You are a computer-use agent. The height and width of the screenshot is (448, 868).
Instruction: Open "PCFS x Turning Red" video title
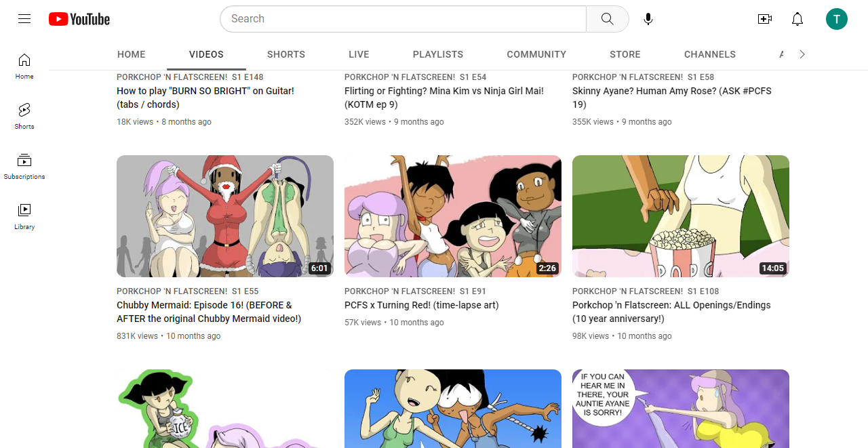coord(421,305)
